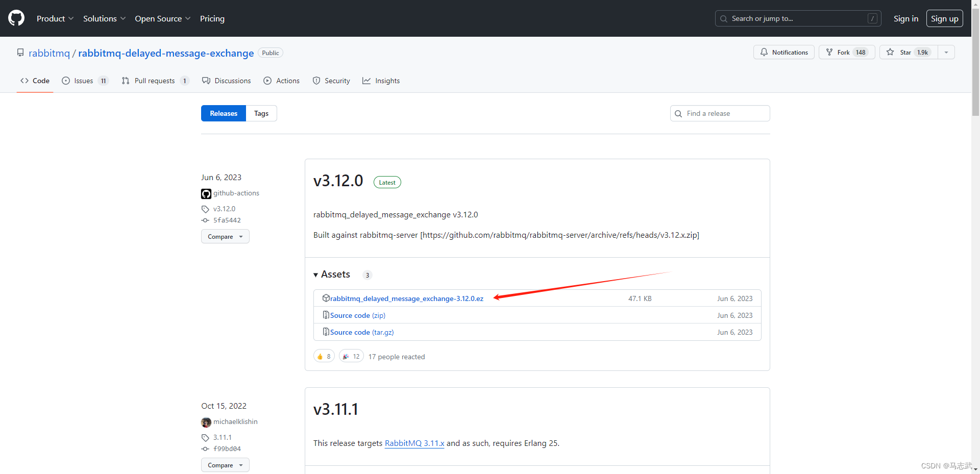Screen dimensions: 980x474
Task: Star the repository
Action: pos(909,52)
